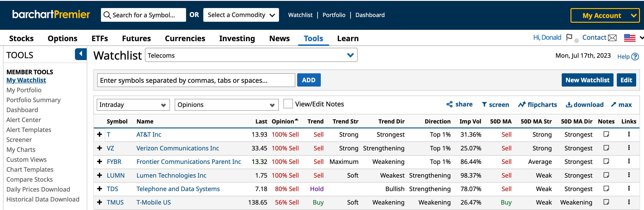Open the Currencies menu
644x210 pixels.
185,38
